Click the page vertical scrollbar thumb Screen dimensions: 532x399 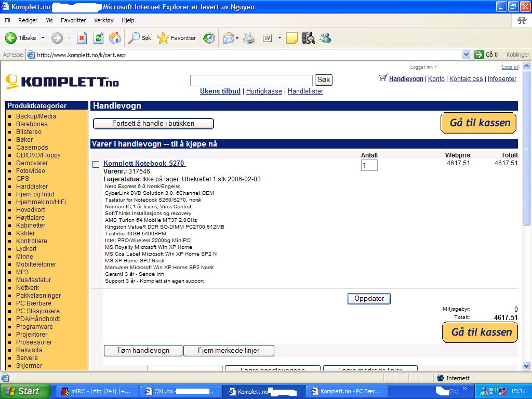point(527,148)
